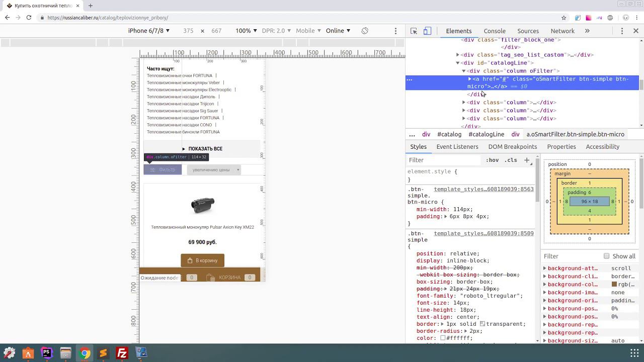Image resolution: width=644 pixels, height=362 pixels.
Task: Click the Pulsar Axion monocular thumbnail
Action: pos(202,205)
